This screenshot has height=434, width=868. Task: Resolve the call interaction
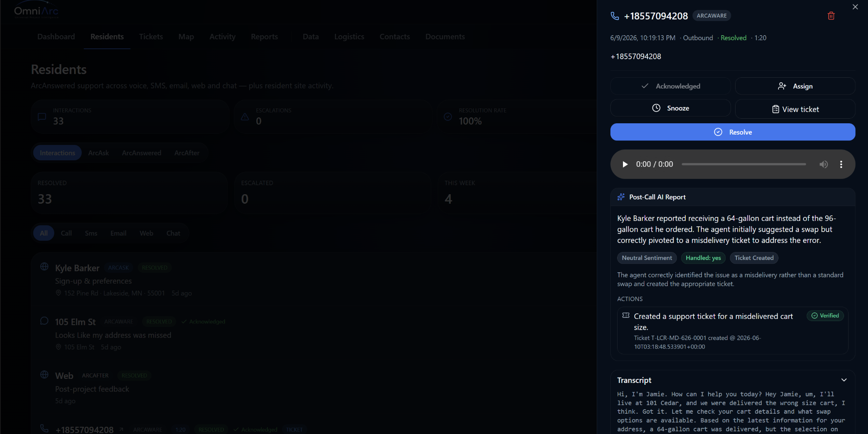pyautogui.click(x=733, y=132)
